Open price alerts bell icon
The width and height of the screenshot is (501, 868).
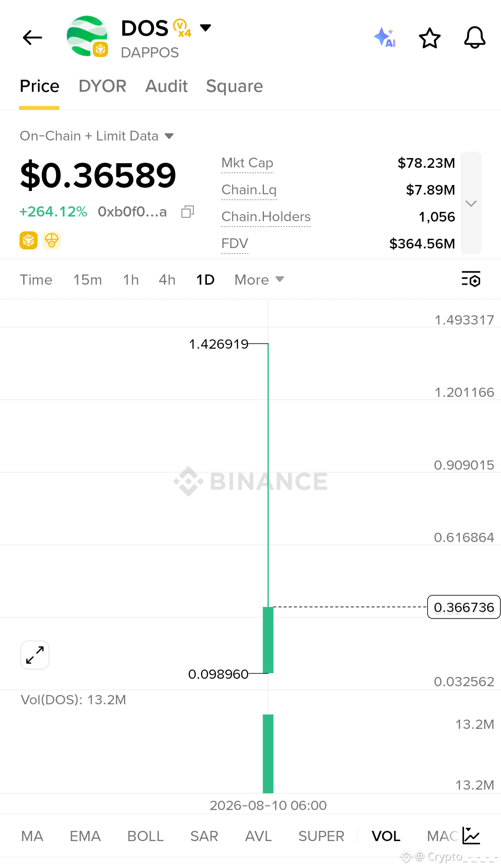coord(475,38)
